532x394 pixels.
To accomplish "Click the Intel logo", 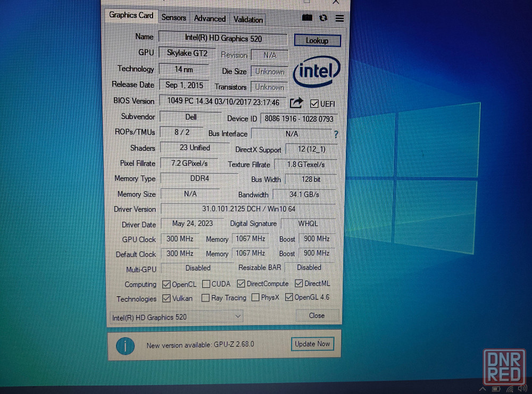I will [x=317, y=72].
